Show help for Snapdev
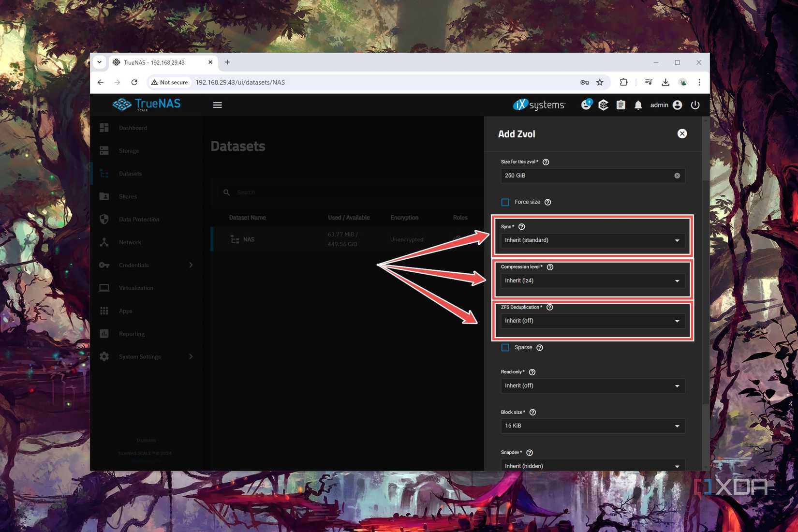This screenshot has width=798, height=532. pos(530,453)
